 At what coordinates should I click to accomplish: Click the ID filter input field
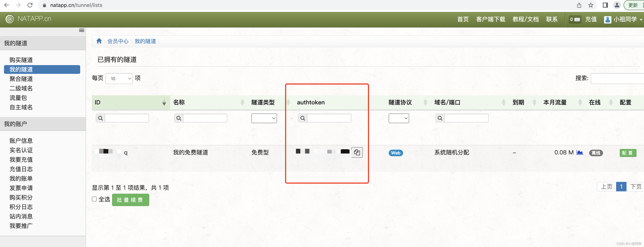tap(127, 118)
